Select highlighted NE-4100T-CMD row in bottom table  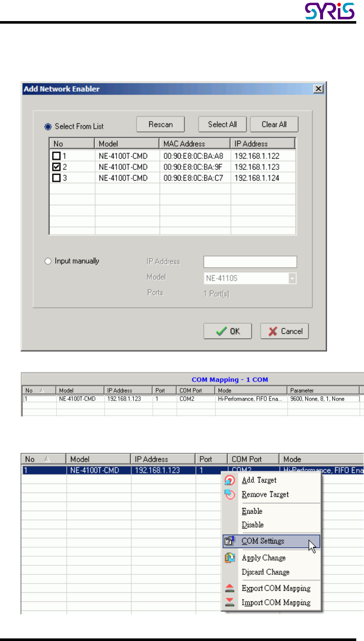click(192, 470)
